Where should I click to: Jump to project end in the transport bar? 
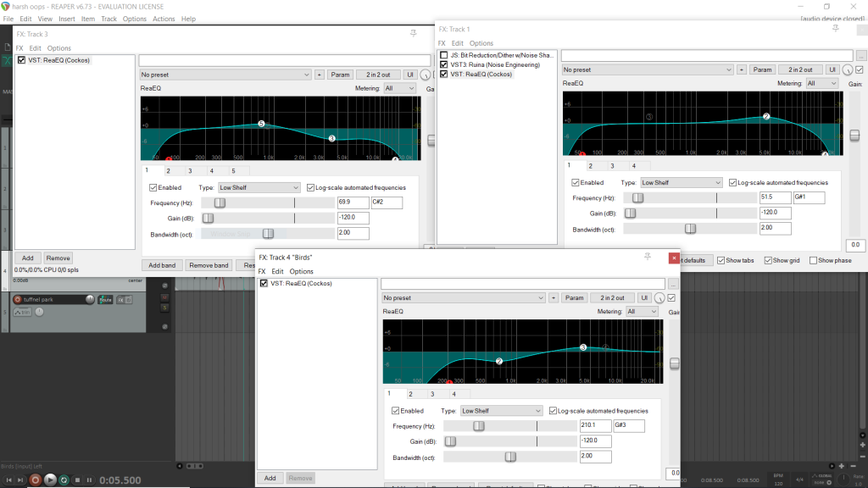[20, 480]
